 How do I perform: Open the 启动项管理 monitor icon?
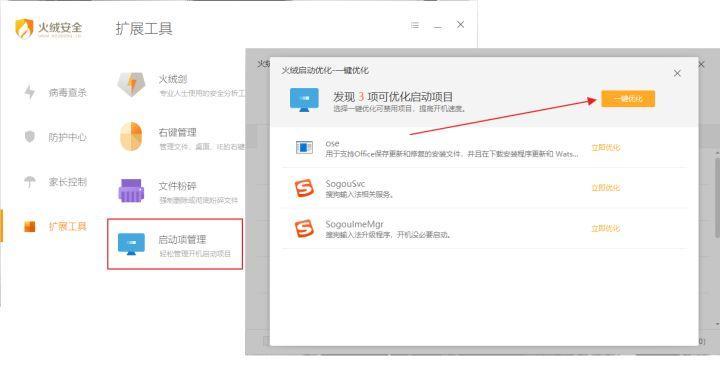(131, 244)
